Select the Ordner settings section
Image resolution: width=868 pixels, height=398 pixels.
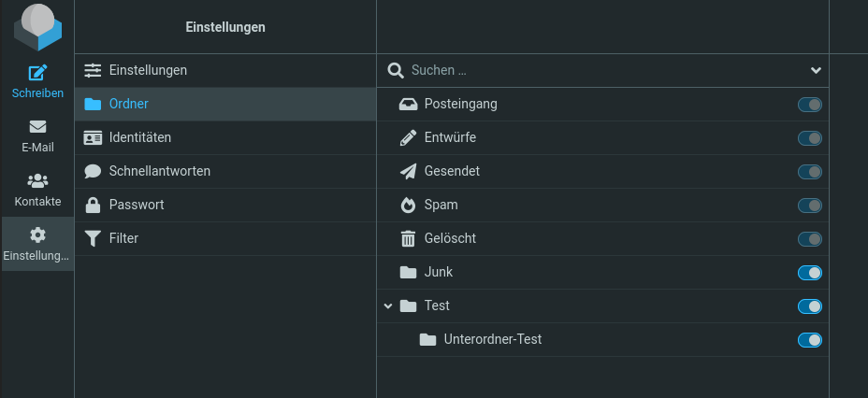coord(129,104)
